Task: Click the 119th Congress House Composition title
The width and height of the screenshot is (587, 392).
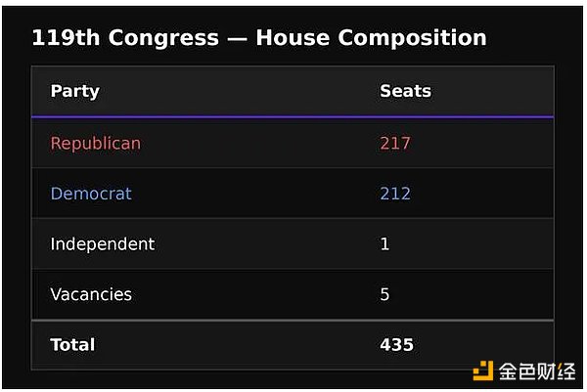Action: [259, 38]
